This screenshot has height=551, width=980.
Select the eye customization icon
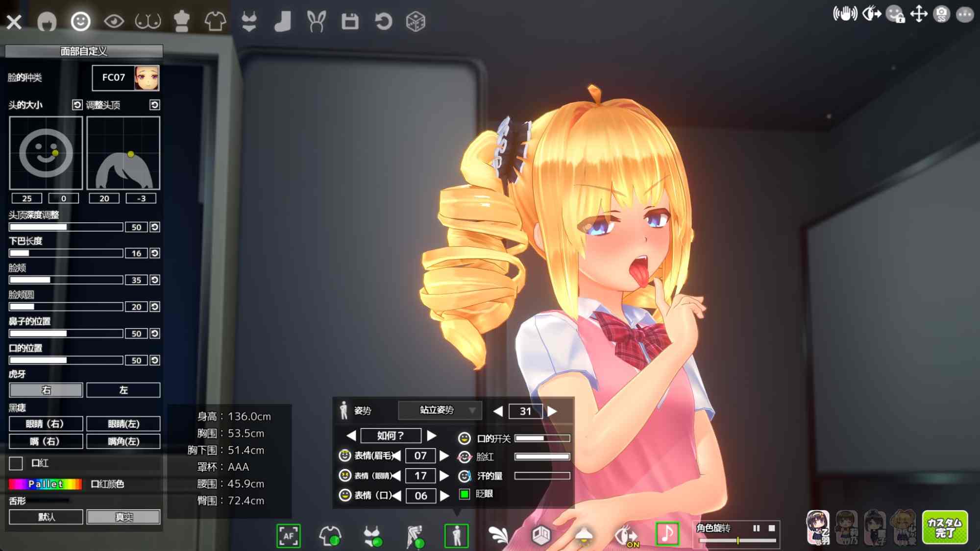114,22
